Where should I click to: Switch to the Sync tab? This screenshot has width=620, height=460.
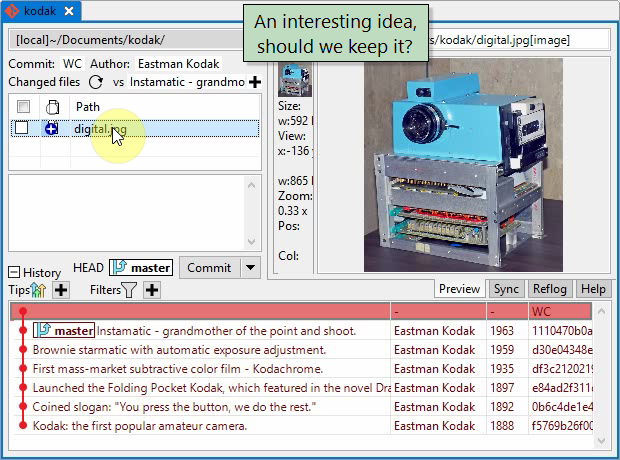tap(505, 289)
